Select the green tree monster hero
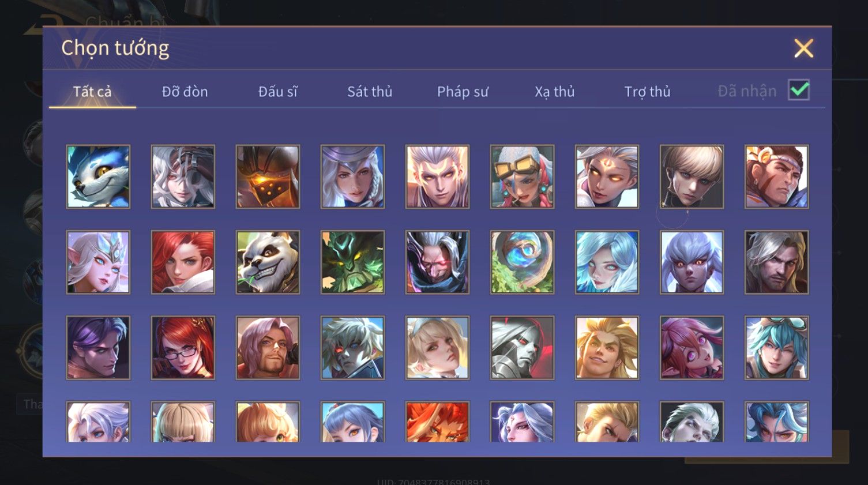Screen dimensions: 868x485 click(x=352, y=262)
